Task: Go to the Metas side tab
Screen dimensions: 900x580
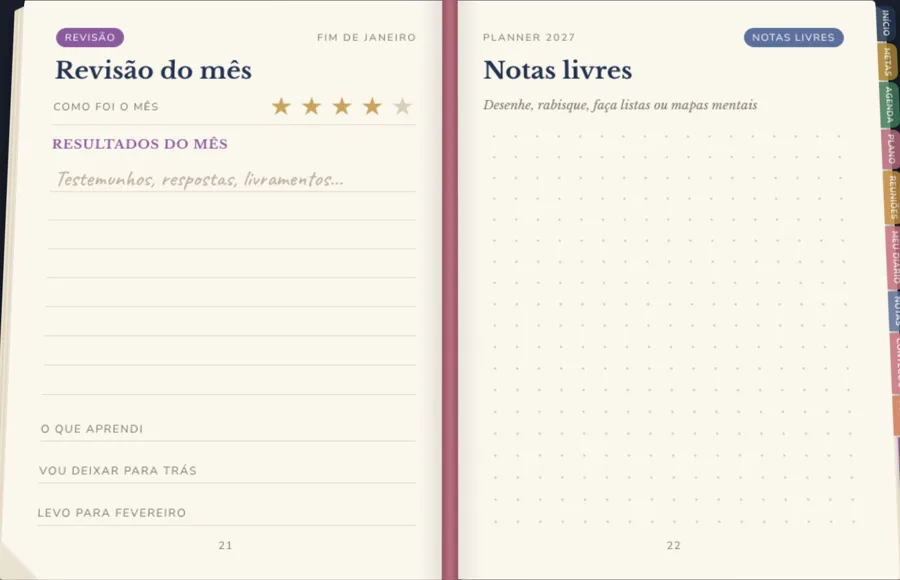Action: pyautogui.click(x=888, y=61)
